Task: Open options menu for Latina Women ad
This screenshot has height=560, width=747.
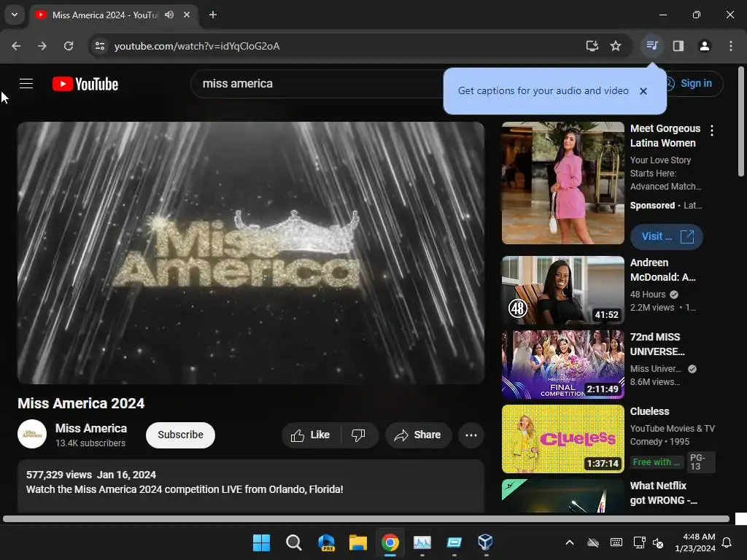Action: click(712, 131)
